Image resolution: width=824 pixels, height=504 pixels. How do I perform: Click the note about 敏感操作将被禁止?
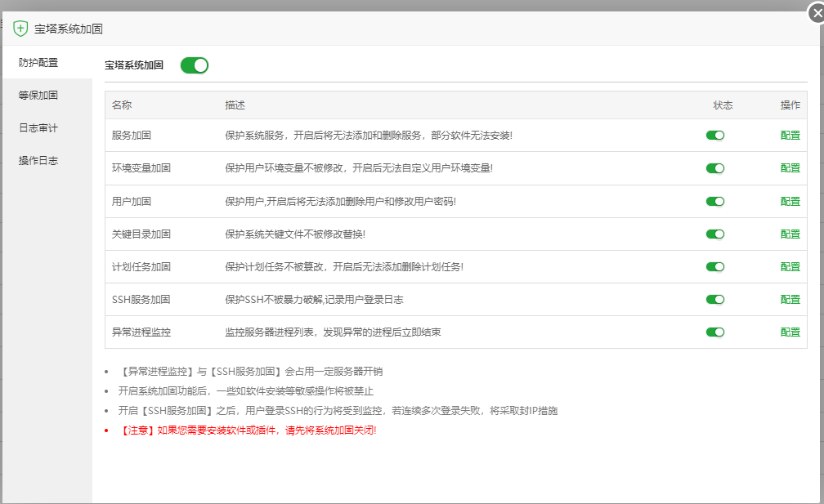[246, 391]
